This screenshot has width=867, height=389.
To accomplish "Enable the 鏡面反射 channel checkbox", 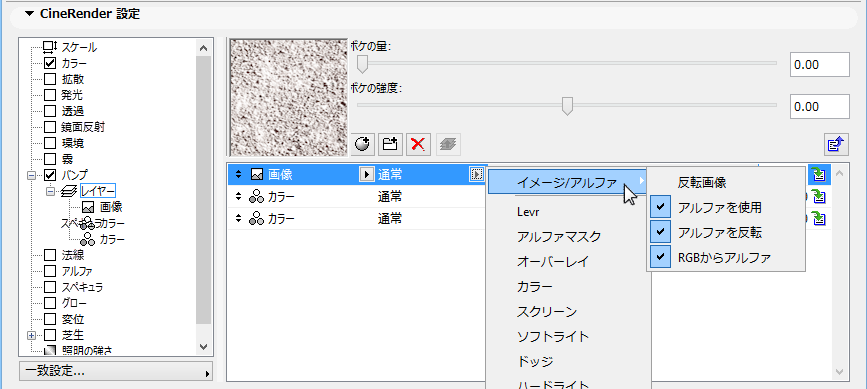I will [50, 127].
